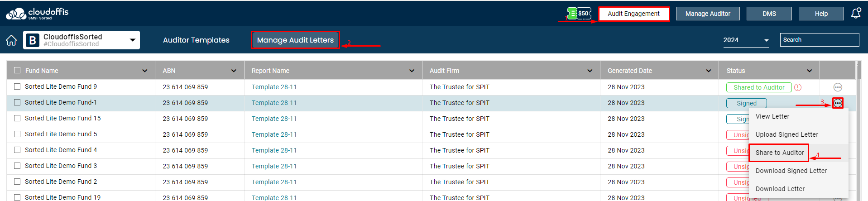The image size is (868, 201).
Task: Choose Upload Signed Letter from the menu
Action: pos(799,134)
